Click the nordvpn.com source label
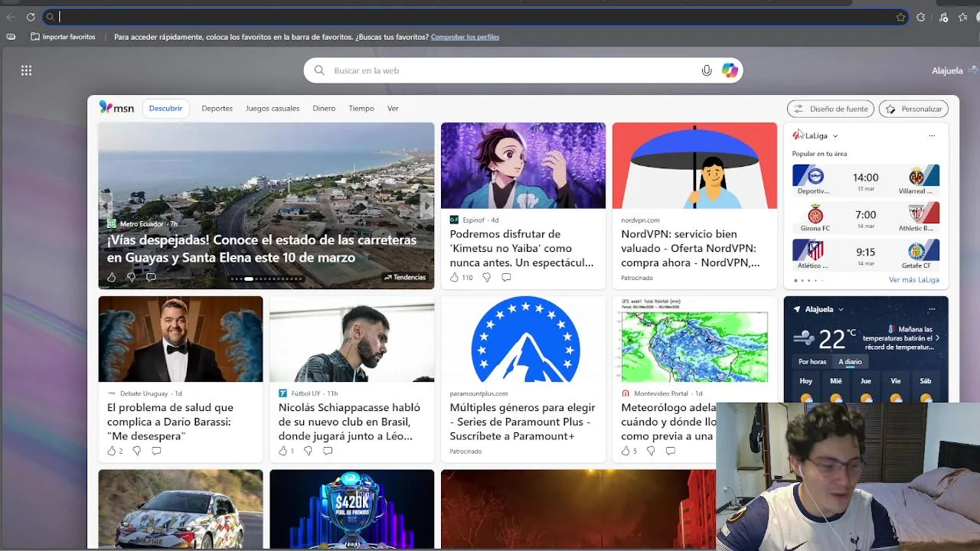 640,220
